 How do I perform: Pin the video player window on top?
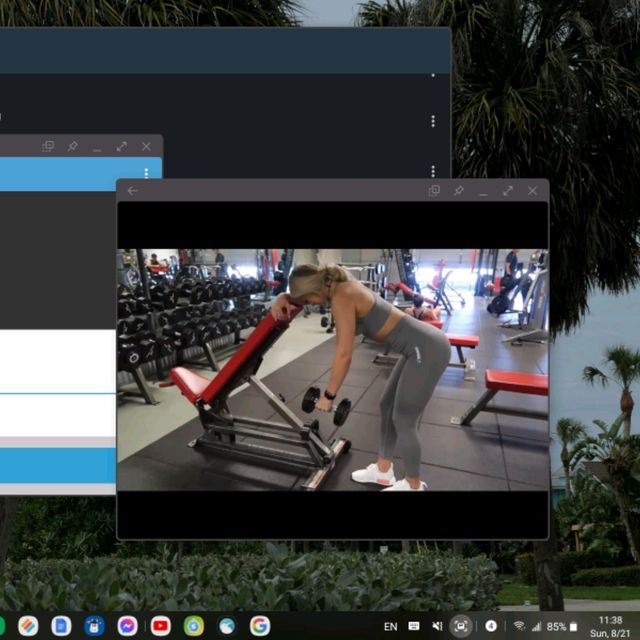click(x=458, y=191)
